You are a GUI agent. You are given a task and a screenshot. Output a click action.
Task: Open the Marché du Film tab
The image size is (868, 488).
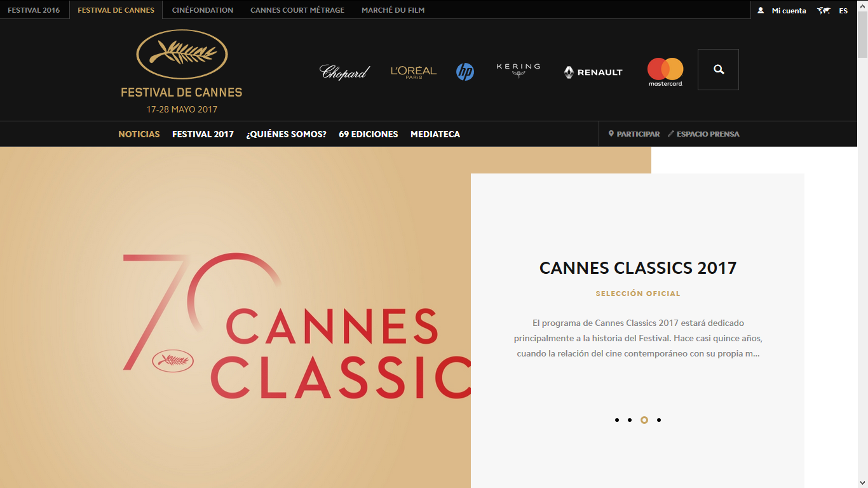pyautogui.click(x=393, y=10)
